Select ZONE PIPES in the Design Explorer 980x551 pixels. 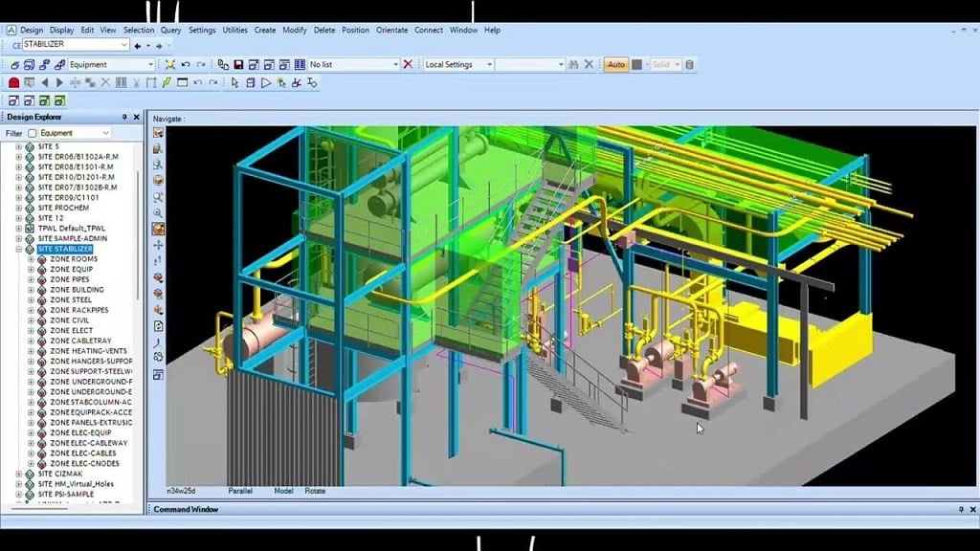69,279
